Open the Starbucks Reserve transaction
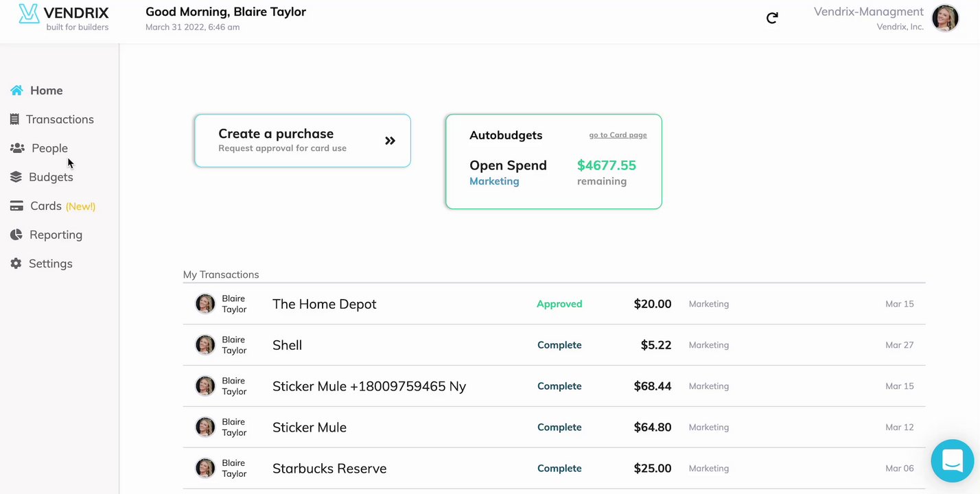 point(329,469)
